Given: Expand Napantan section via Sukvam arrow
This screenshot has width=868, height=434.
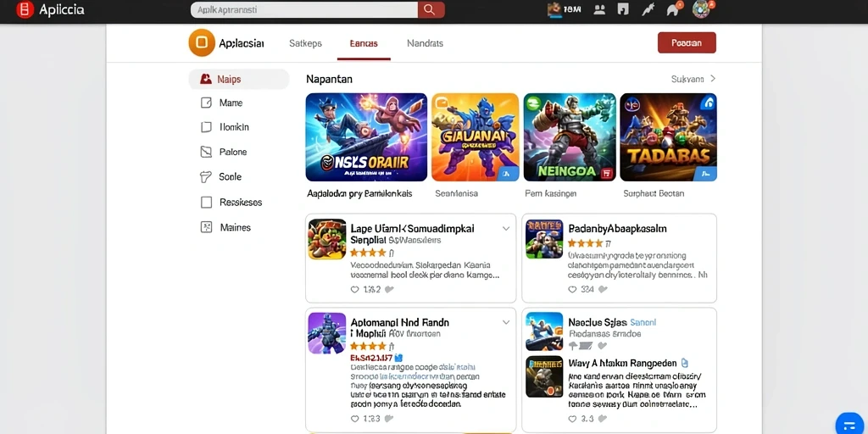Looking at the screenshot, I should (713, 79).
